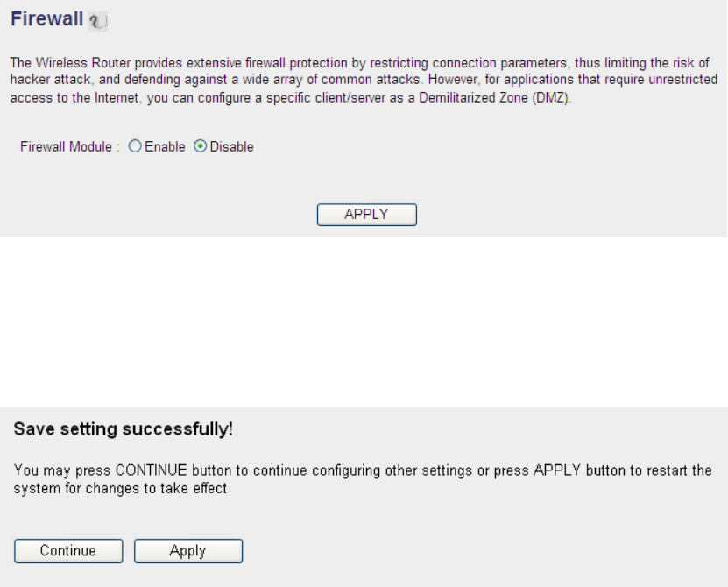The height and width of the screenshot is (587, 728).
Task: Click the 'Disable' label text
Action: 231,147
